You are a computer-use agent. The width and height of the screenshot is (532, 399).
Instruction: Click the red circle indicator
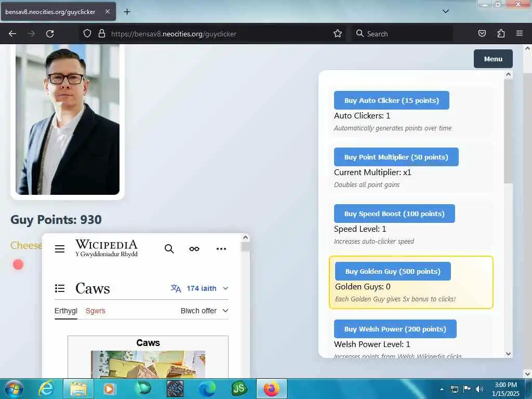pyautogui.click(x=18, y=264)
